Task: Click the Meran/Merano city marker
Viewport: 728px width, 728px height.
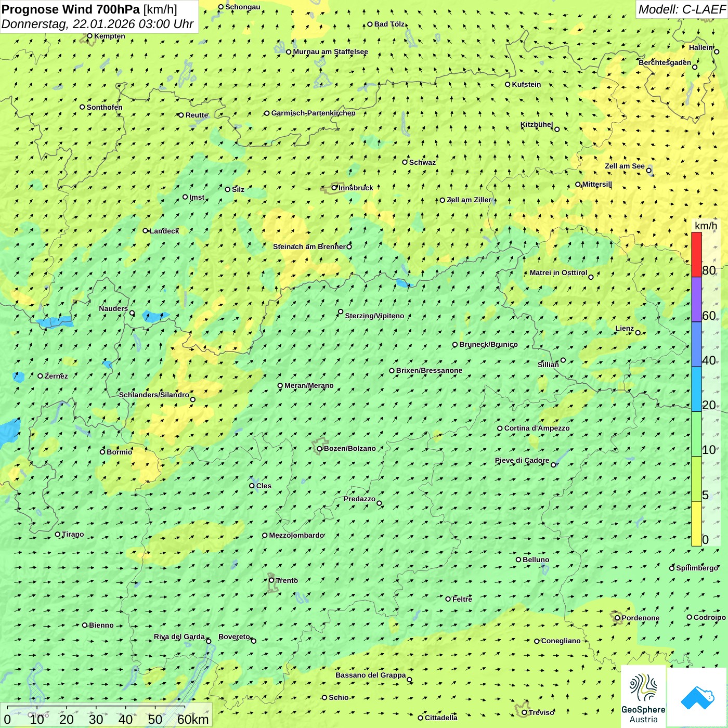Action: pos(280,385)
